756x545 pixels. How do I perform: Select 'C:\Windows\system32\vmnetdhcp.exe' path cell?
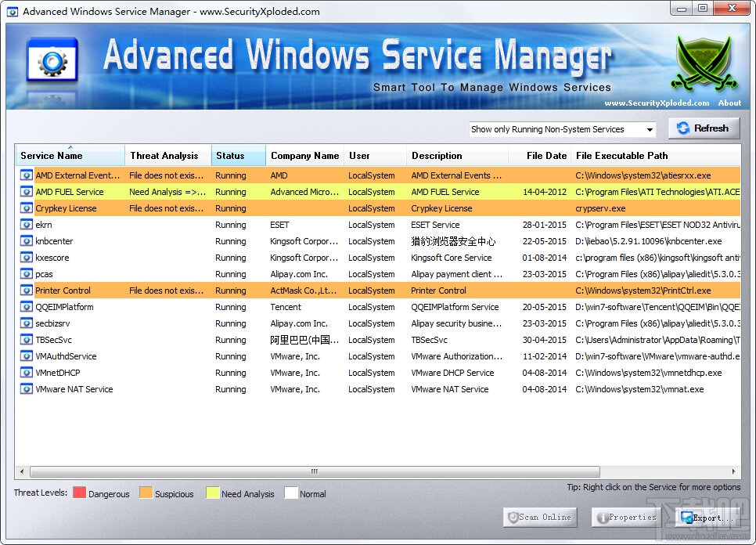click(649, 373)
